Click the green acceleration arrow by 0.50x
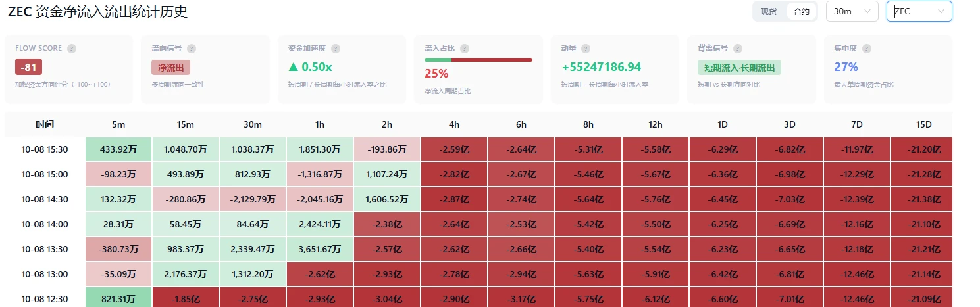980x307 pixels. 293,67
